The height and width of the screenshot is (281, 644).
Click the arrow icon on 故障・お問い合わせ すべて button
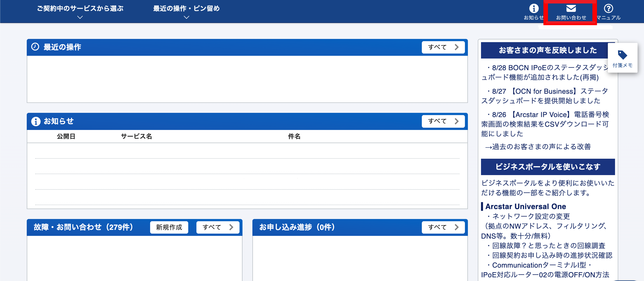231,227
